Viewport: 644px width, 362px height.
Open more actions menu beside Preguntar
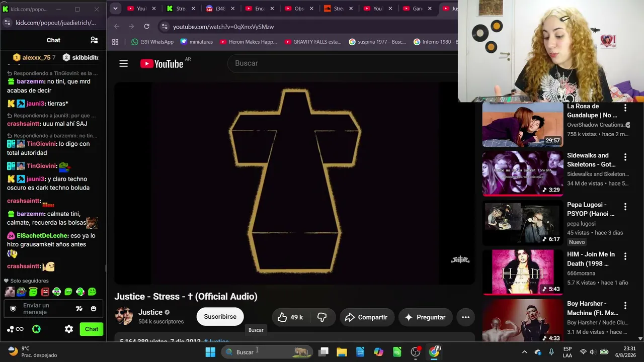pyautogui.click(x=465, y=317)
